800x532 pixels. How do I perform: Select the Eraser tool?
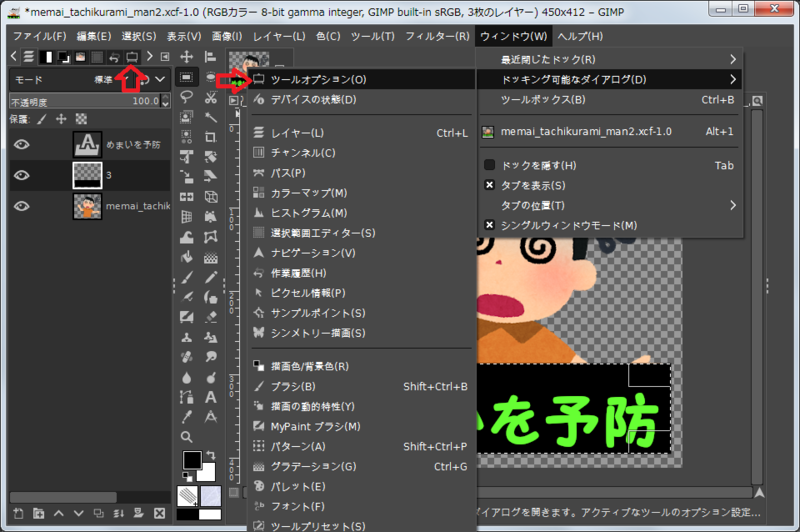coord(210,317)
